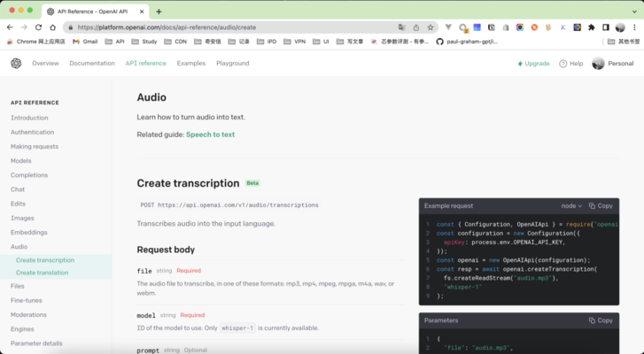Click the browser address bar URL

167,27
